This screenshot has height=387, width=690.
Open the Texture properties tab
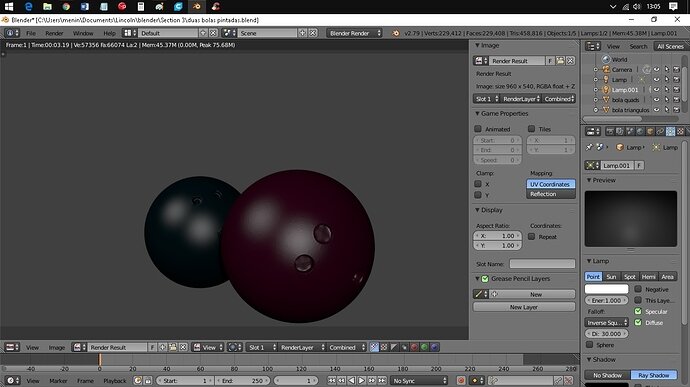pyautogui.click(x=680, y=132)
